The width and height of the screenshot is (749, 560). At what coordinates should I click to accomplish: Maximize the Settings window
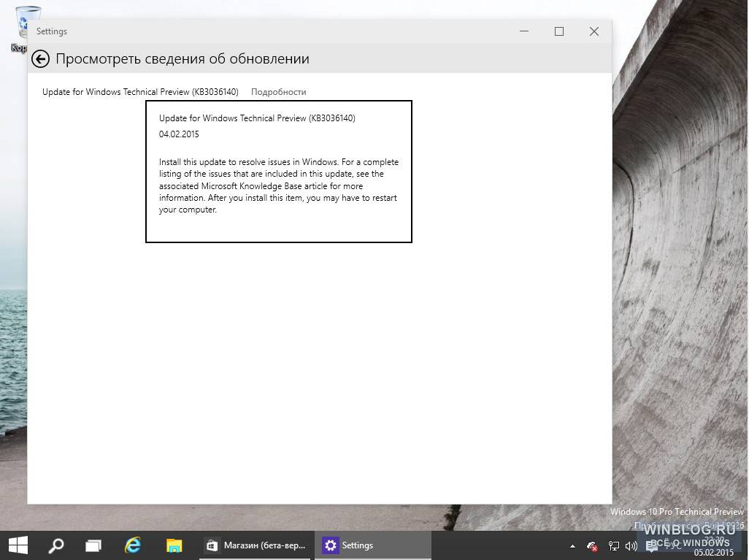point(559,31)
